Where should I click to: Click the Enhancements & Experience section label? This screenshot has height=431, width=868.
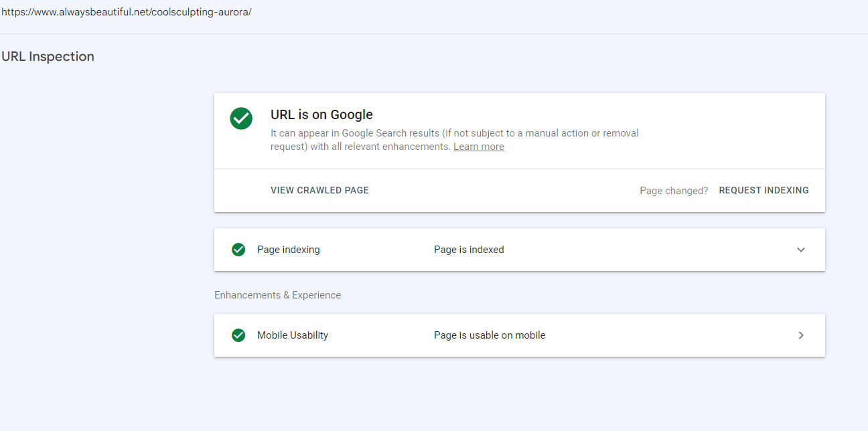277,295
